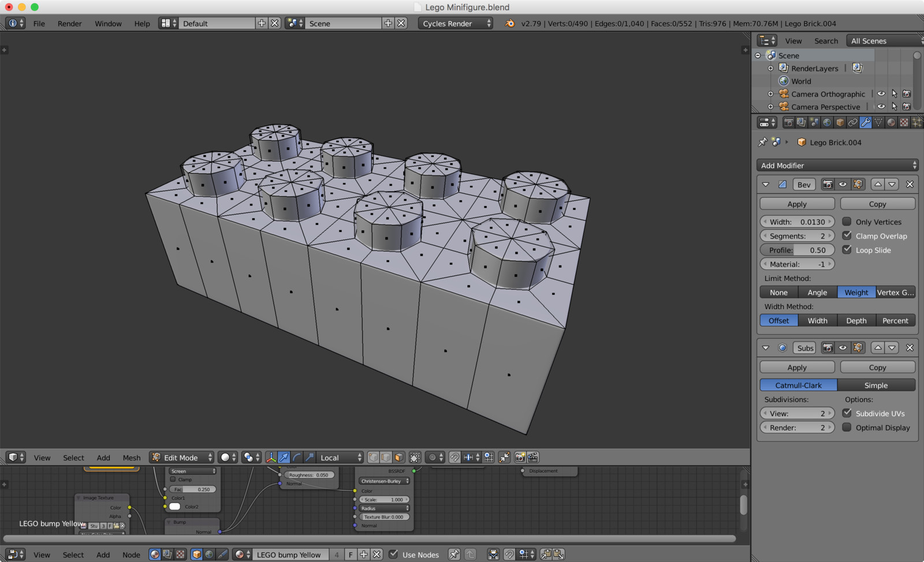Open the Modifiers properties tab wrench icon
The image size is (924, 562).
click(x=865, y=122)
